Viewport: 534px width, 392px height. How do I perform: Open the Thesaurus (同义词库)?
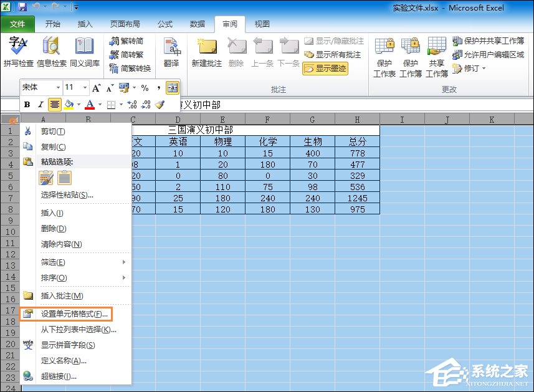pos(84,49)
